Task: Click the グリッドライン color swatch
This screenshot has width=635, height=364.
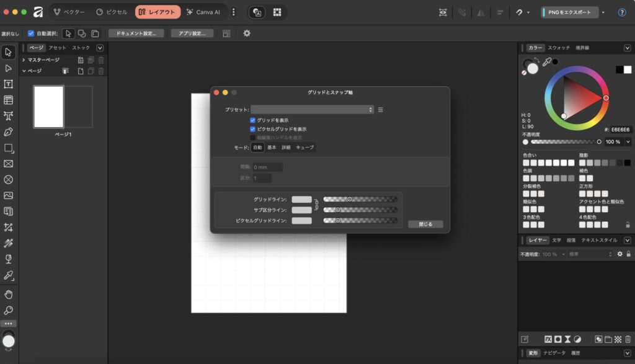Action: [x=301, y=200]
